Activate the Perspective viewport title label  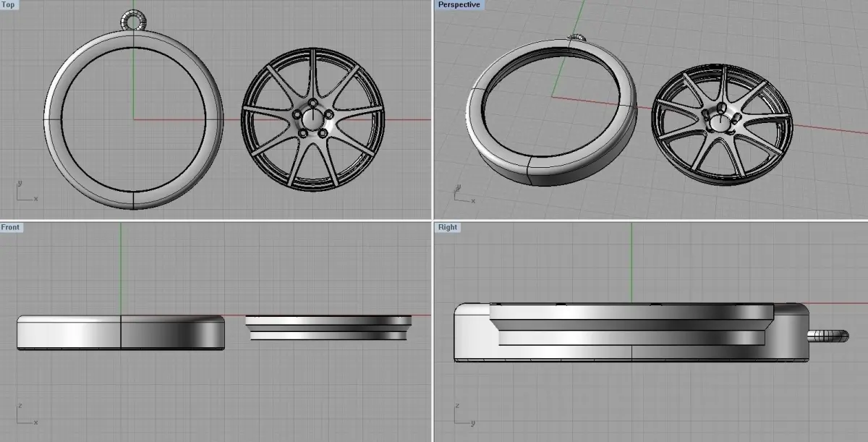tap(459, 4)
